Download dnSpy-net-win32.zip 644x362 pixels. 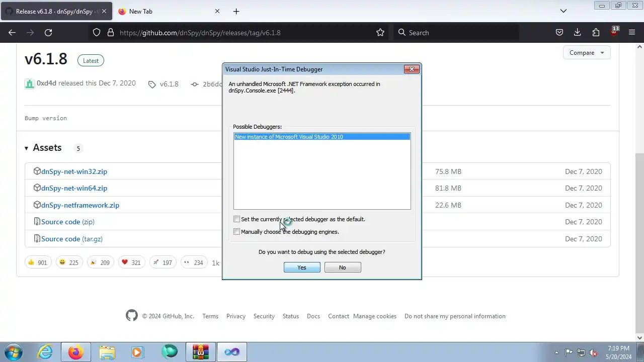[x=74, y=171]
